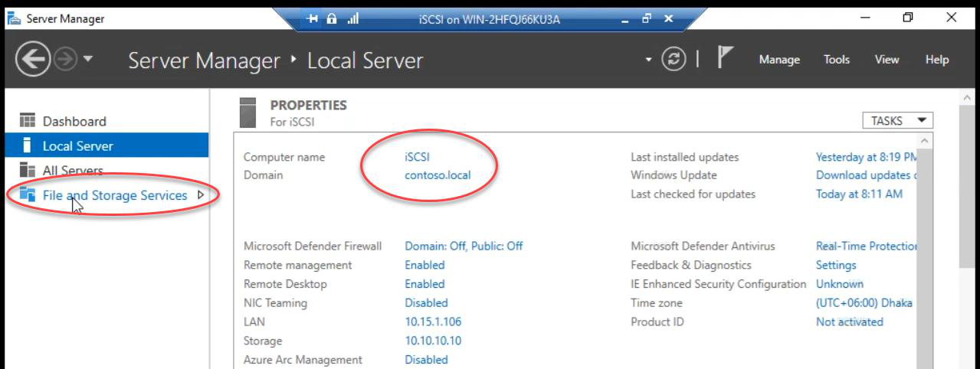The height and width of the screenshot is (369, 980).
Task: Click the (UTC+06:00) Dhaka time zone
Action: [x=864, y=302]
